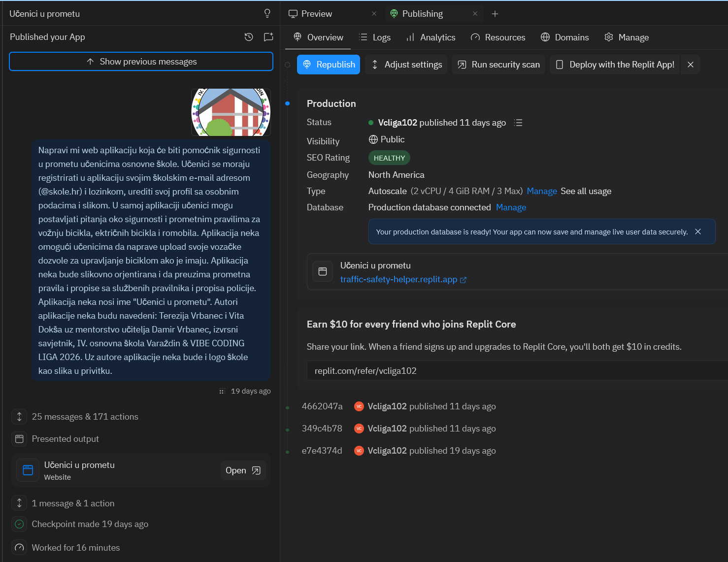
Task: Close the Preview tab
Action: coord(374,14)
